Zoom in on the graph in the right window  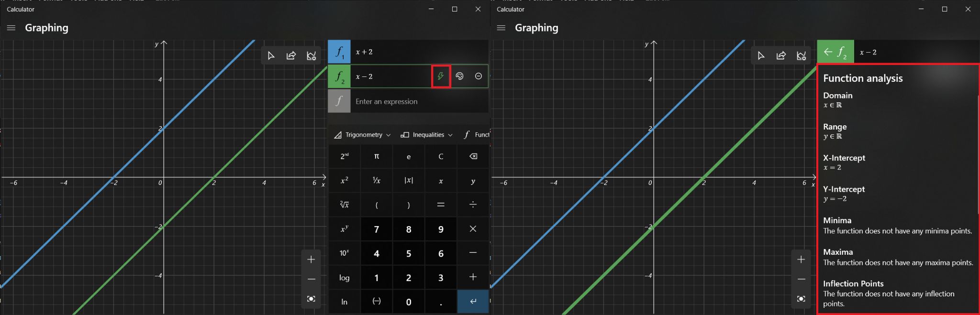coord(801,260)
